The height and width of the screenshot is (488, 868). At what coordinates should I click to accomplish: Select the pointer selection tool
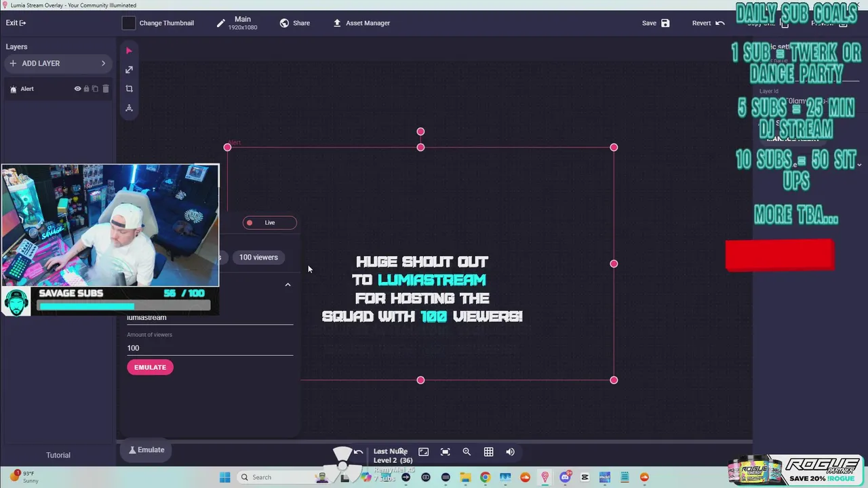pos(129,51)
